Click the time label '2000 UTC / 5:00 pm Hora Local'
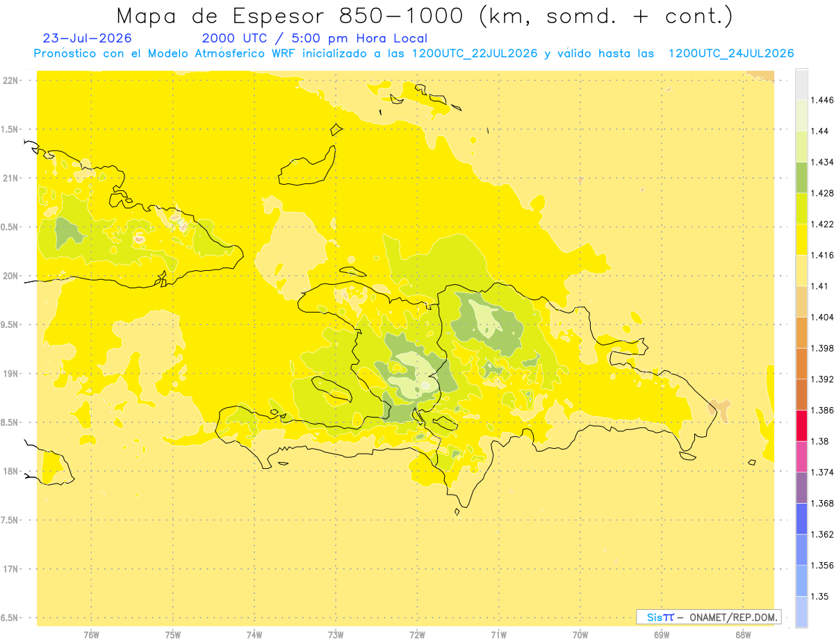834x644 pixels. pos(315,38)
